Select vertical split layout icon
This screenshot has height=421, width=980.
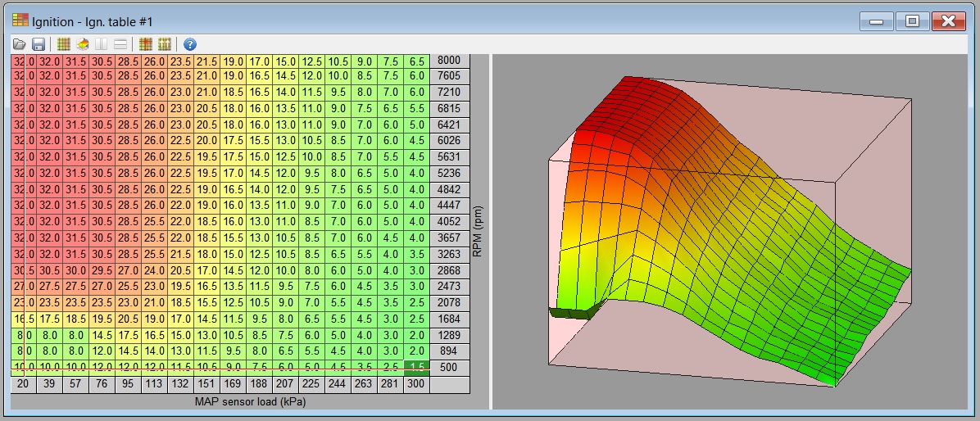coord(102,44)
